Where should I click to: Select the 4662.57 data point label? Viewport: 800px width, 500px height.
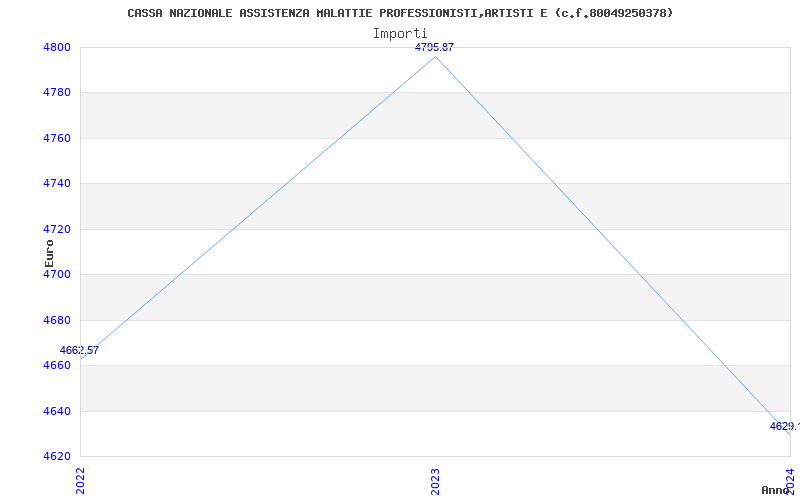79,351
